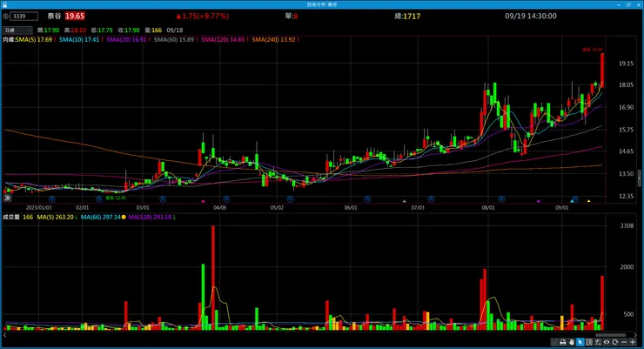The image size is (644, 349).
Task: Click timestamp 09/19 14:30:00
Action: click(531, 16)
